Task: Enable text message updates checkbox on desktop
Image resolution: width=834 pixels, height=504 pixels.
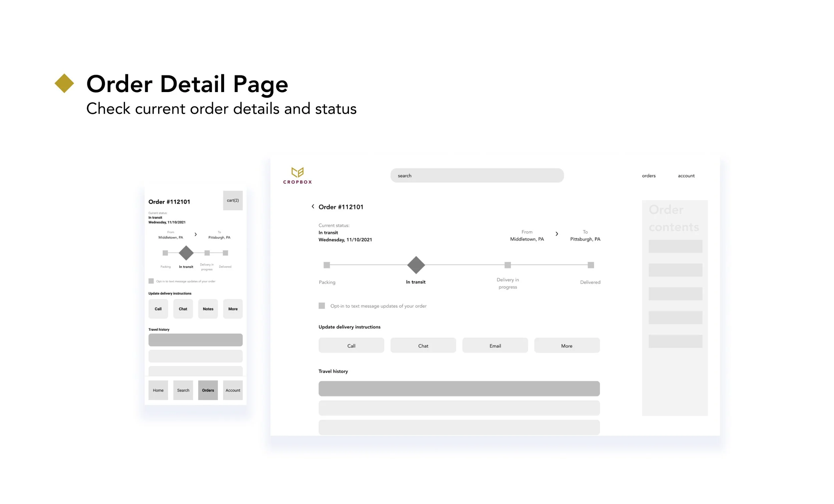Action: click(x=322, y=306)
